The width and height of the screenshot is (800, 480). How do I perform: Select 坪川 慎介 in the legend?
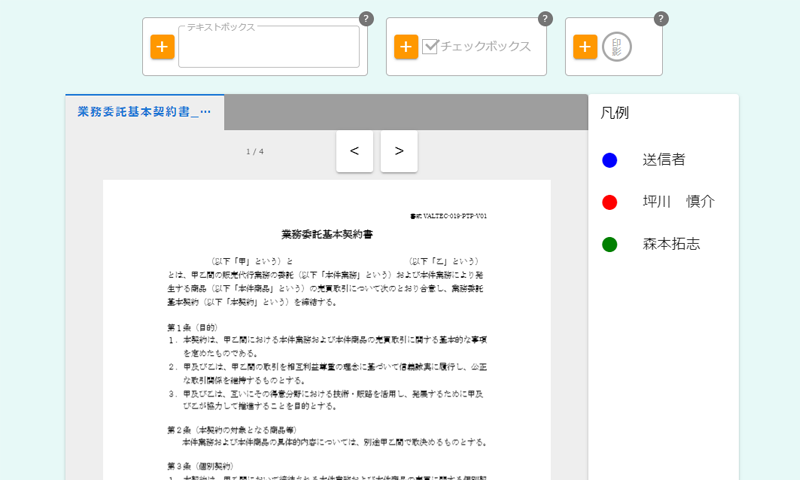(x=679, y=202)
